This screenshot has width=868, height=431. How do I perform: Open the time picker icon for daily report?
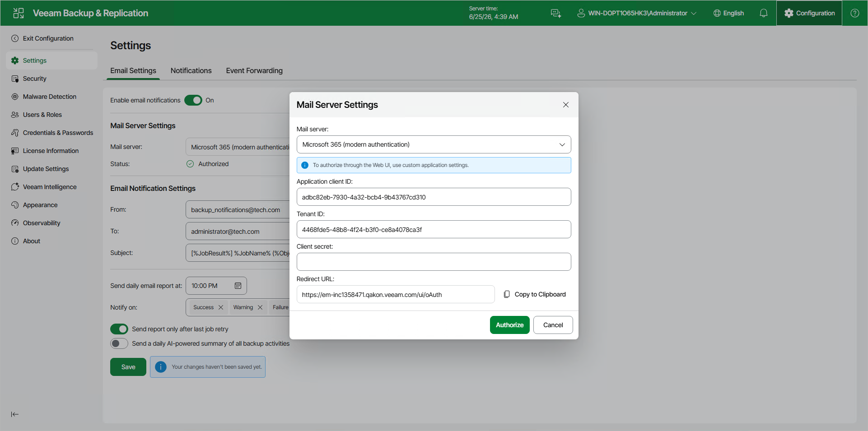pos(238,286)
